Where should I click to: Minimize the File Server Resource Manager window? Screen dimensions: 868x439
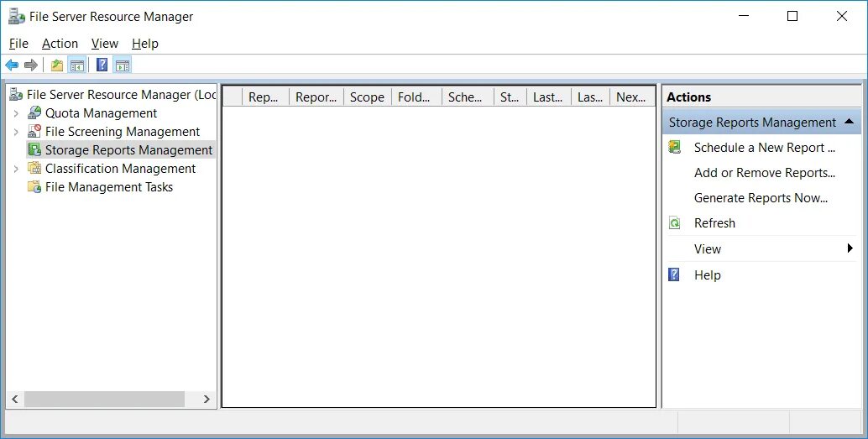tap(744, 16)
